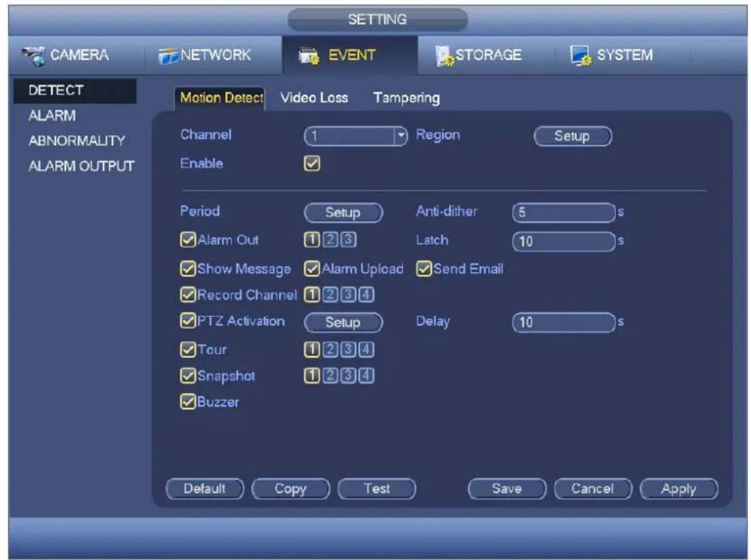Click the Anti-dither seconds field

tap(563, 212)
